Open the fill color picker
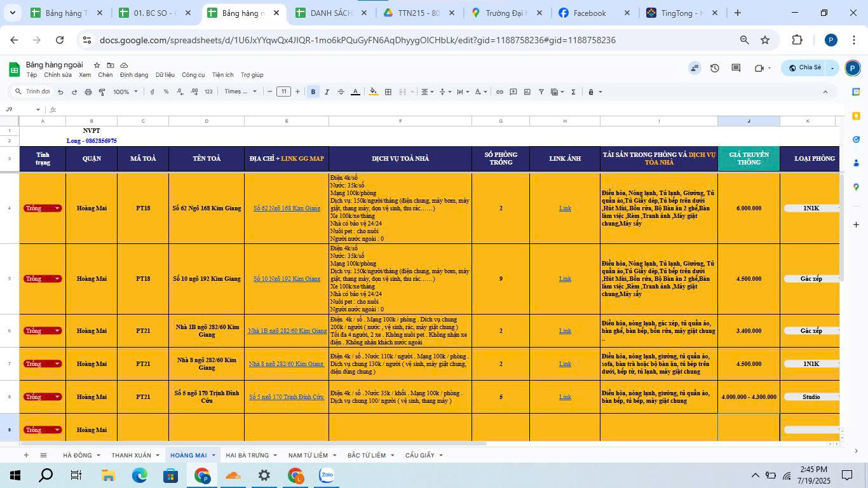 pyautogui.click(x=373, y=92)
